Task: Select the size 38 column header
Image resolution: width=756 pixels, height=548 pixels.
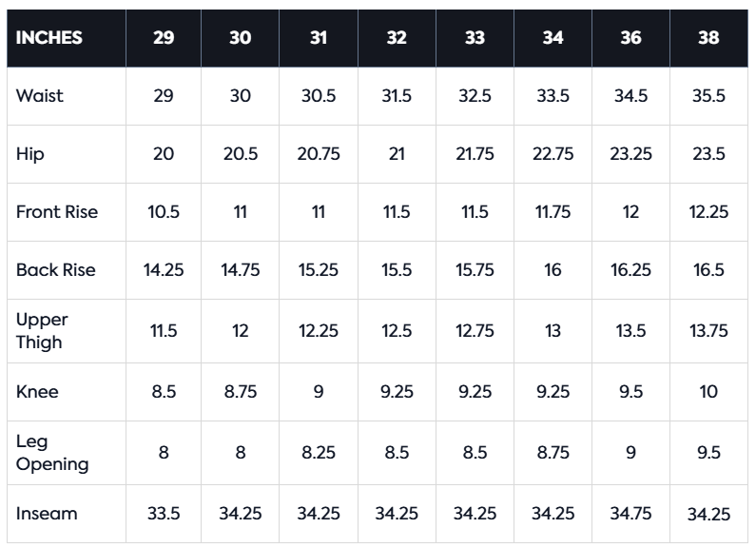Action: 708,39
